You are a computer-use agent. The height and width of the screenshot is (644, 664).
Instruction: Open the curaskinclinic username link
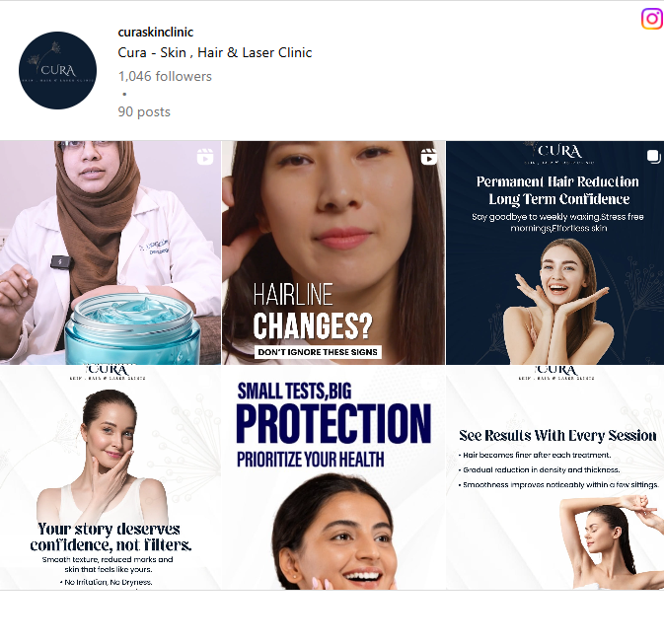156,33
